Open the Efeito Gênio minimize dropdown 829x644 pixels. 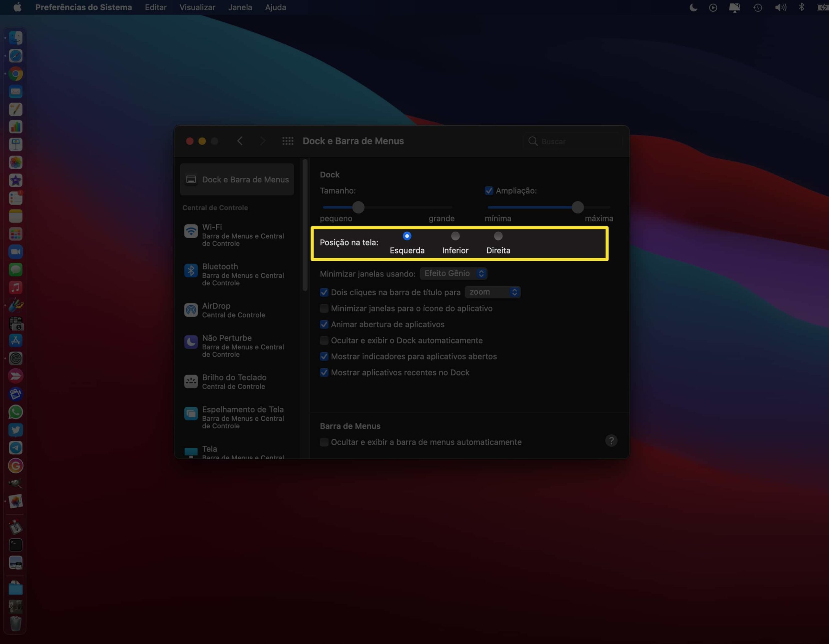point(454,274)
